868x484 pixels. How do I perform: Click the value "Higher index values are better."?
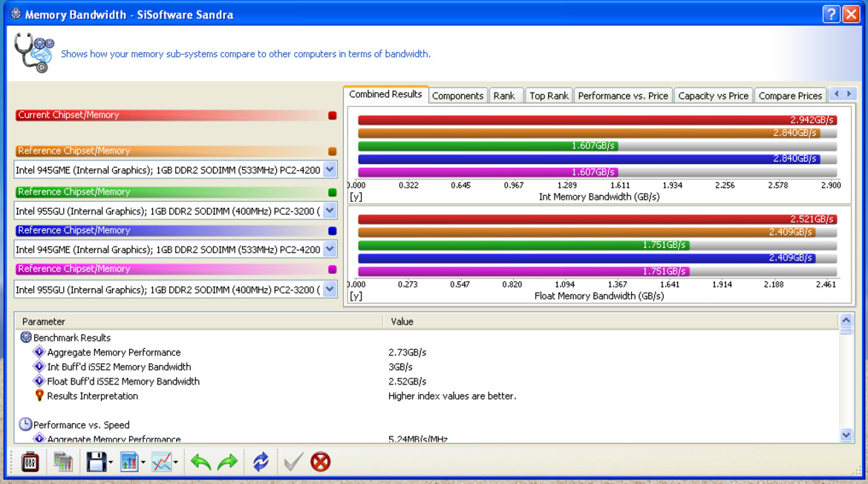click(x=452, y=396)
